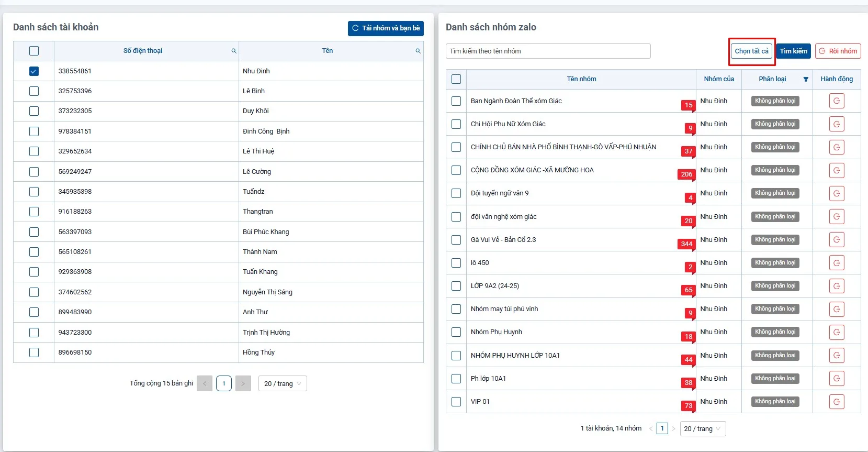This screenshot has height=452, width=868.
Task: Click leave-group icon for LỚP 9A2 (24-25)
Action: click(837, 286)
